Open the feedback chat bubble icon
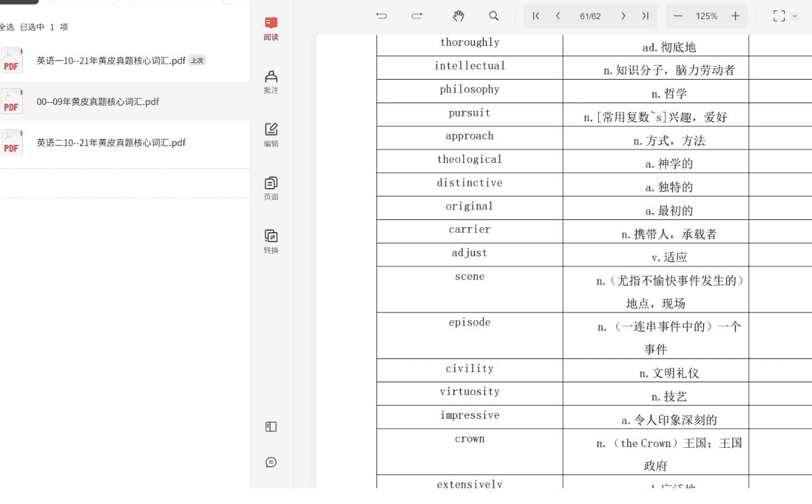 271,463
